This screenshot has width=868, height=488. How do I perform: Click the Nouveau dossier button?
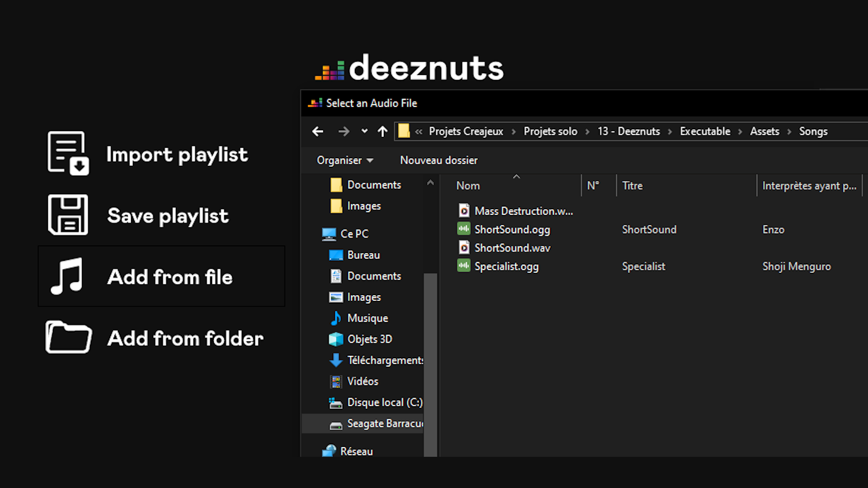(x=439, y=160)
